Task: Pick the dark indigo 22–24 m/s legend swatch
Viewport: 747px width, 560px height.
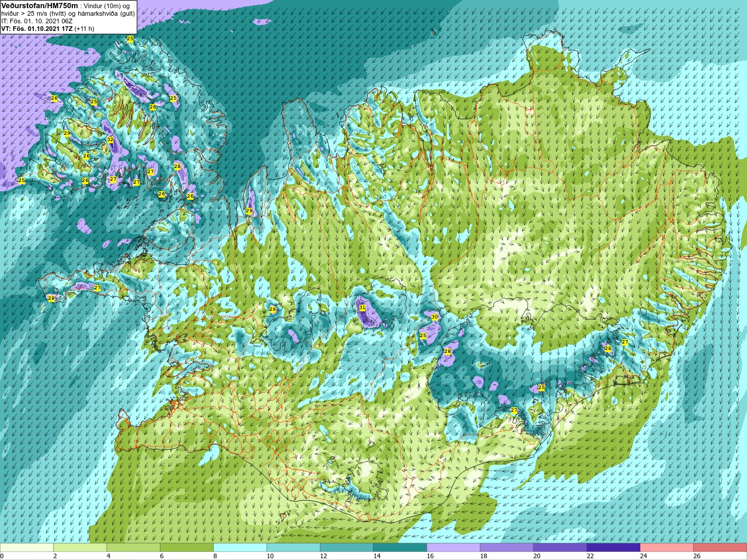Action: point(613,548)
